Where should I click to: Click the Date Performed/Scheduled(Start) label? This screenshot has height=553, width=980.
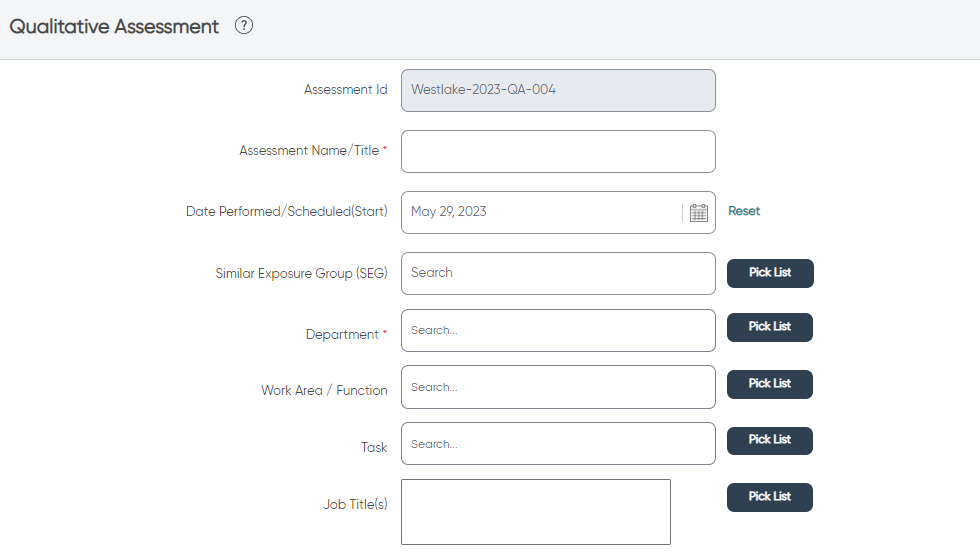(x=287, y=211)
